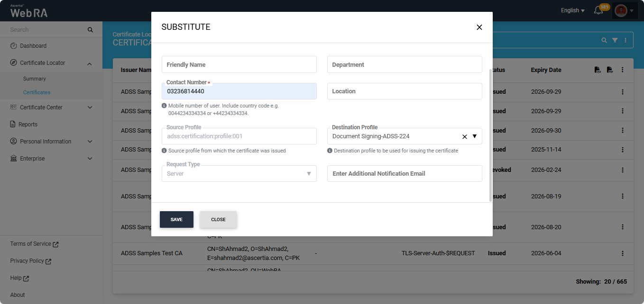Expand the Destination Profile dropdown arrow
This screenshot has height=304, width=644.
point(474,136)
